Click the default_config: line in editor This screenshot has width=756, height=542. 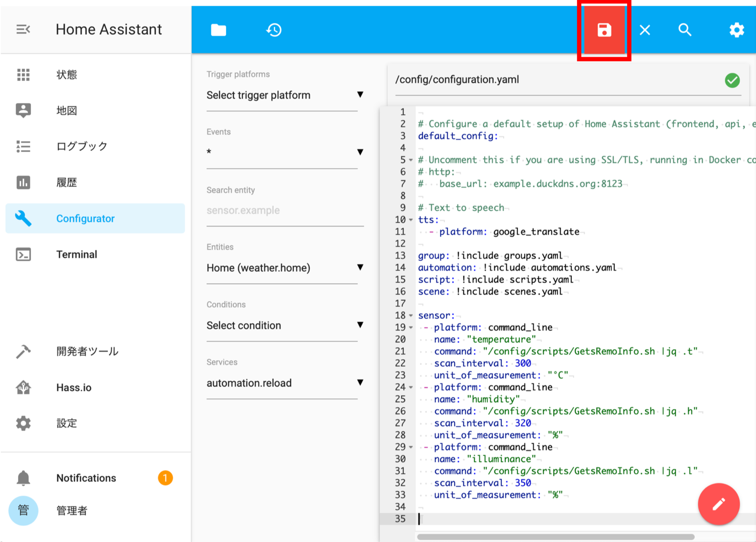pyautogui.click(x=458, y=136)
